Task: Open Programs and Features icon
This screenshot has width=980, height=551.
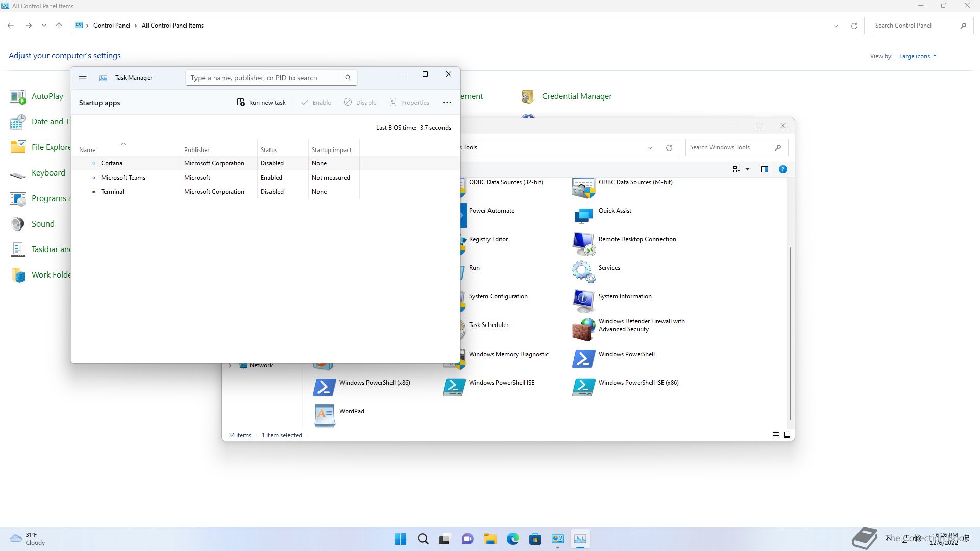Action: (x=40, y=198)
